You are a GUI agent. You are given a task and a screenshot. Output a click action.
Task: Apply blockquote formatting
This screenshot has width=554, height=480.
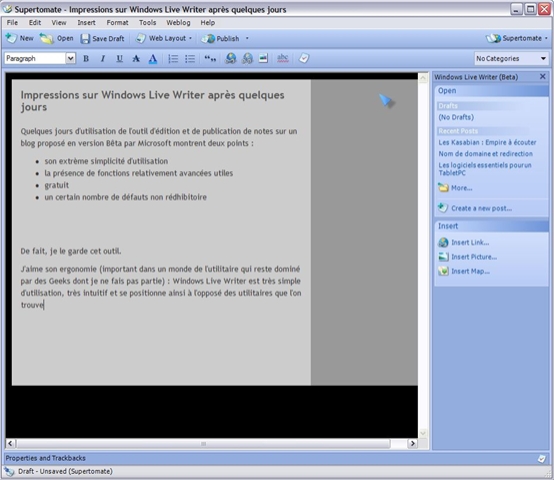click(x=210, y=59)
